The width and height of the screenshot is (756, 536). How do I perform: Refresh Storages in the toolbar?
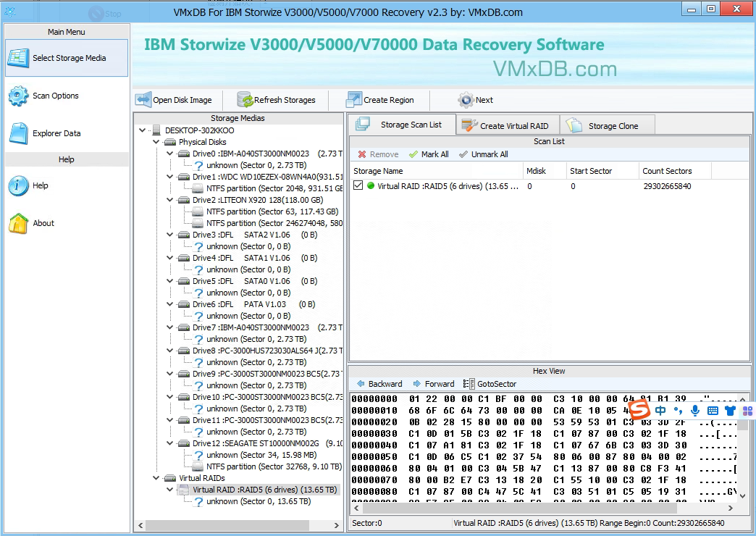277,100
